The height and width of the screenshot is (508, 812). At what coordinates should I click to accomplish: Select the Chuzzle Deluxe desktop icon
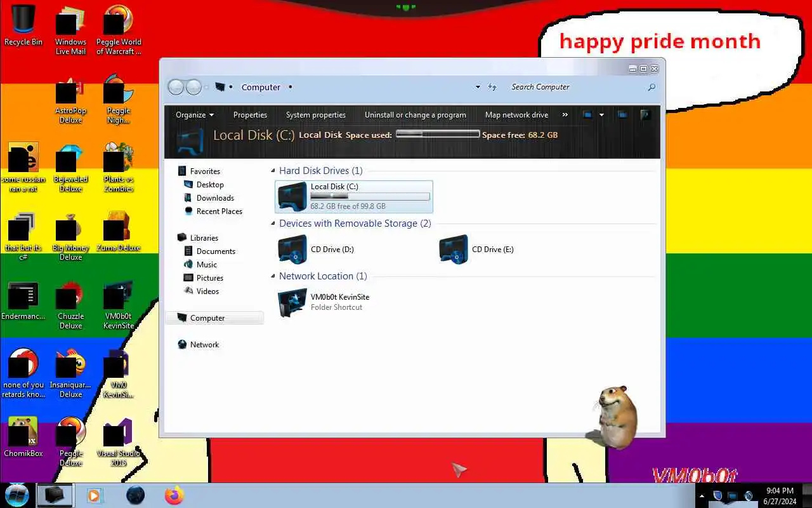(x=70, y=305)
